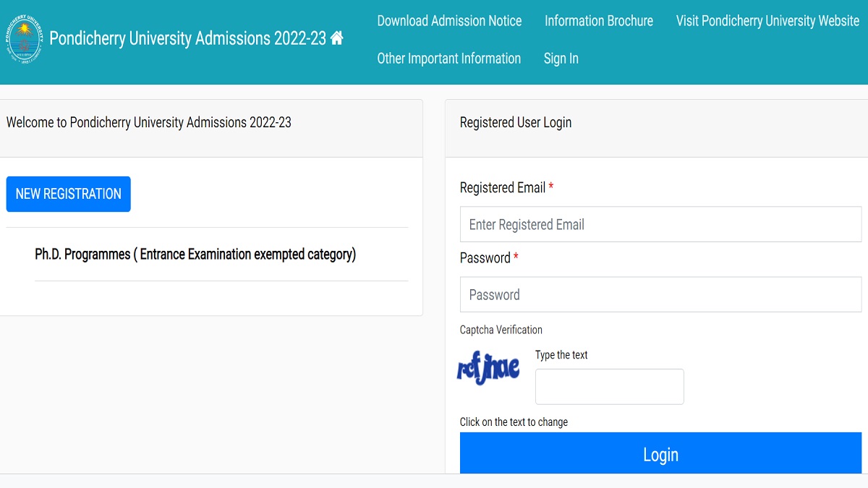
Task: Click the 'Password' field label
Action: [485, 258]
